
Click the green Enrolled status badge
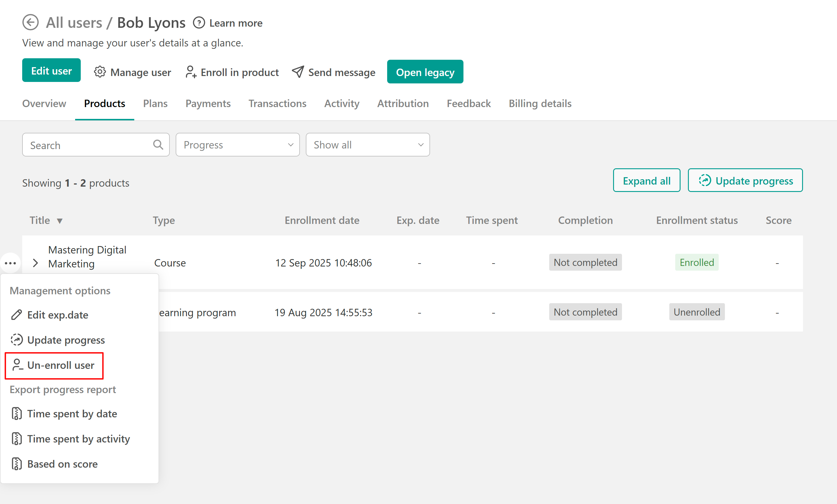pyautogui.click(x=697, y=263)
